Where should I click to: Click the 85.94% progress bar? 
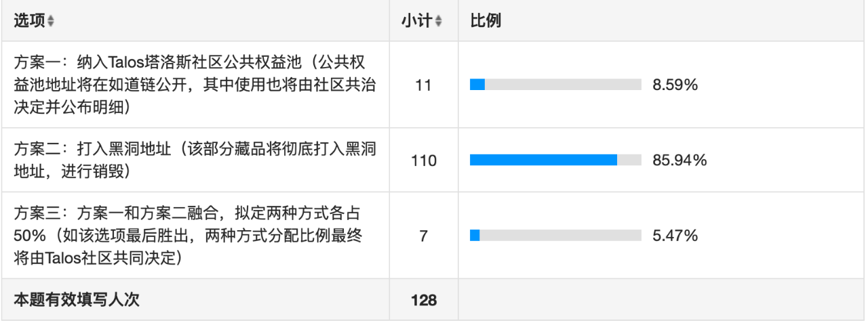click(555, 160)
